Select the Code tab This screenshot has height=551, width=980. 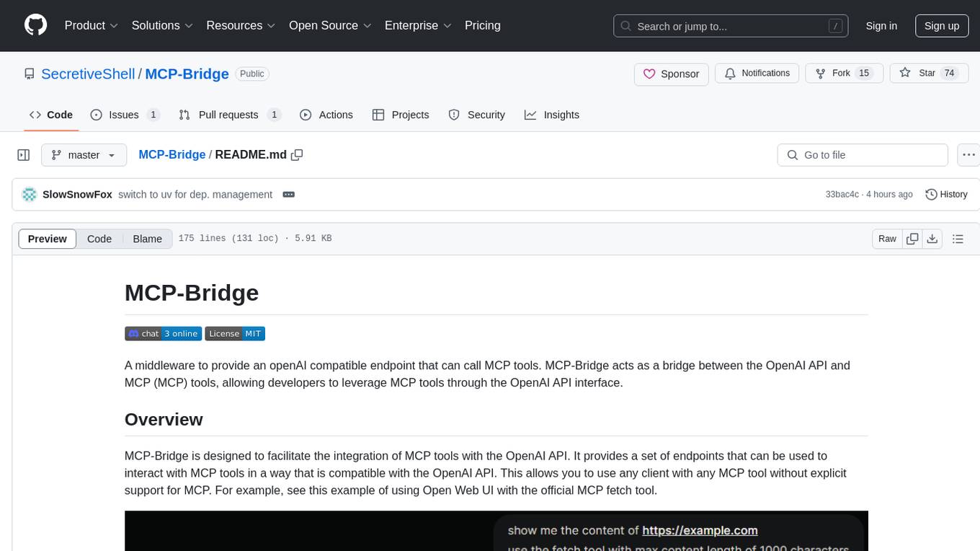click(x=51, y=115)
